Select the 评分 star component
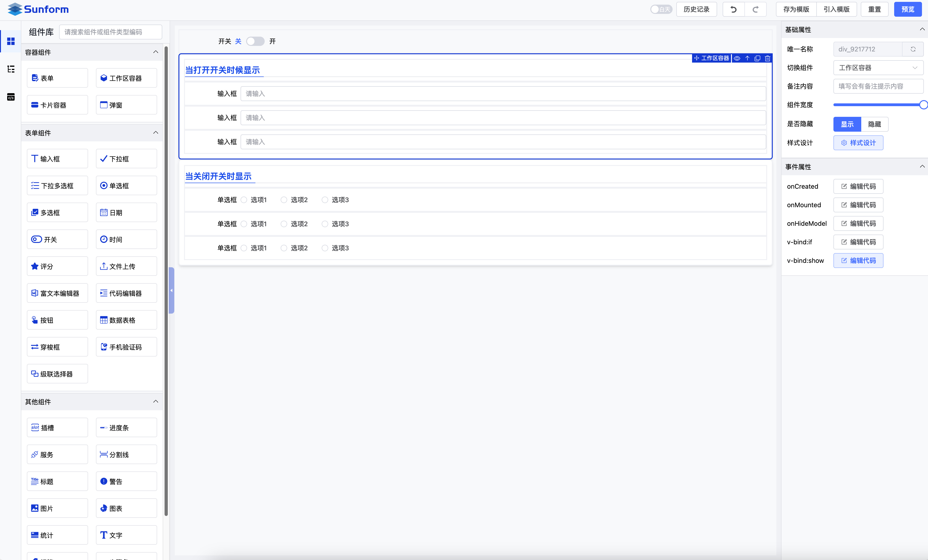Screen dimensions: 928x560 (57, 266)
